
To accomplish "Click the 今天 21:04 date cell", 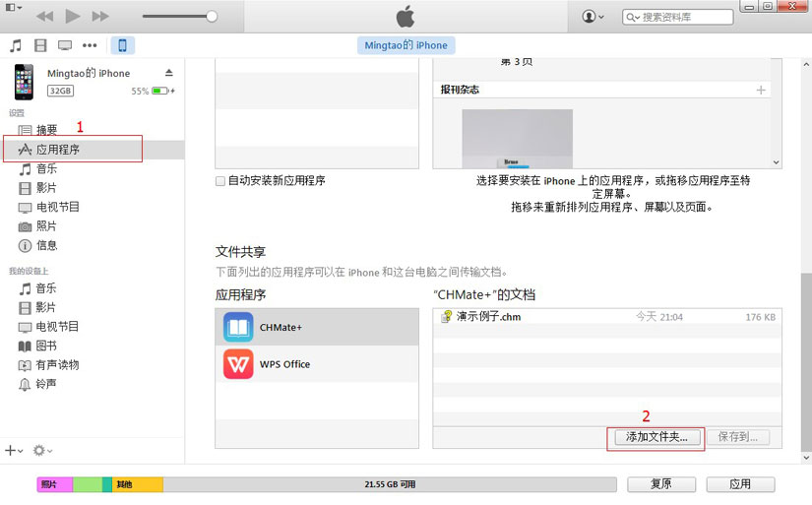I will [x=659, y=317].
